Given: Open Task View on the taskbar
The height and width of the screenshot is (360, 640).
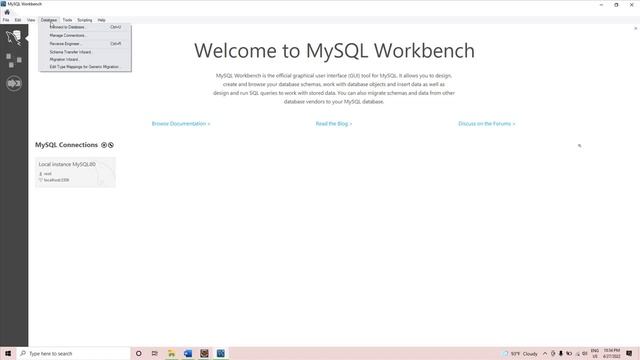Looking at the screenshot, I should coord(155,353).
